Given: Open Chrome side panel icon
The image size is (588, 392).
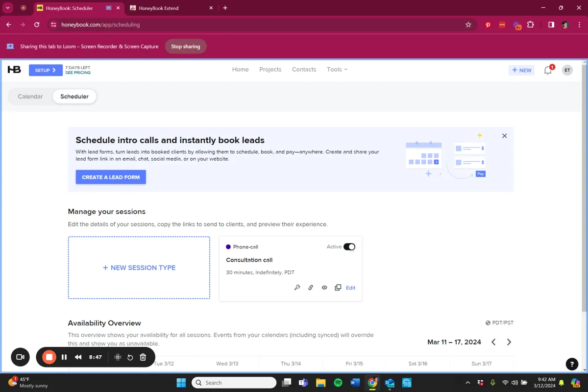Looking at the screenshot, I should click(x=551, y=24).
